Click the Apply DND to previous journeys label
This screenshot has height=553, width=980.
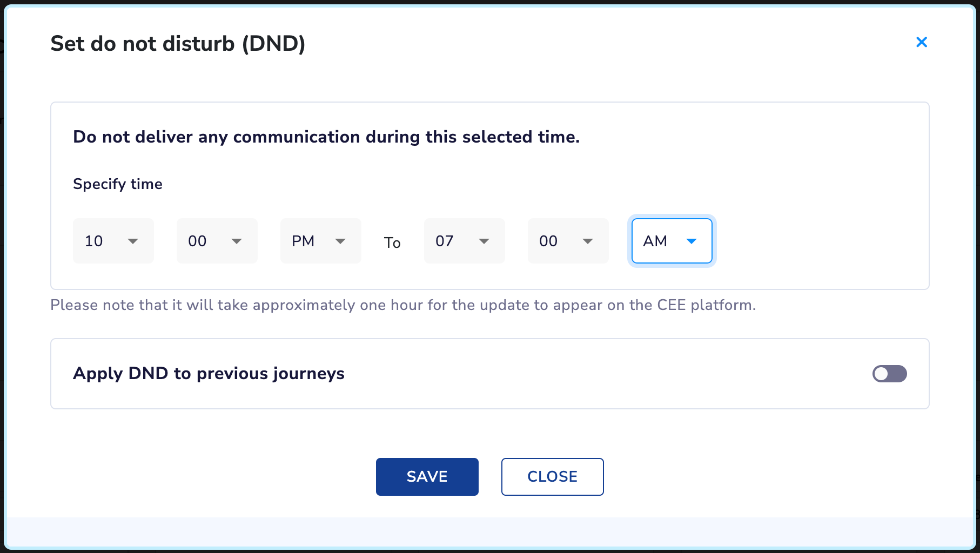coord(209,374)
